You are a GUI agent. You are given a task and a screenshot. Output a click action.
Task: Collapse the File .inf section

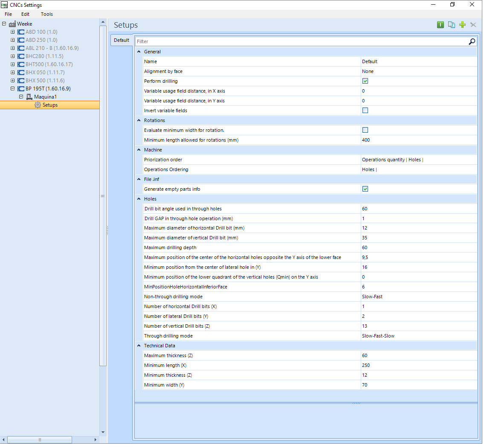point(139,180)
